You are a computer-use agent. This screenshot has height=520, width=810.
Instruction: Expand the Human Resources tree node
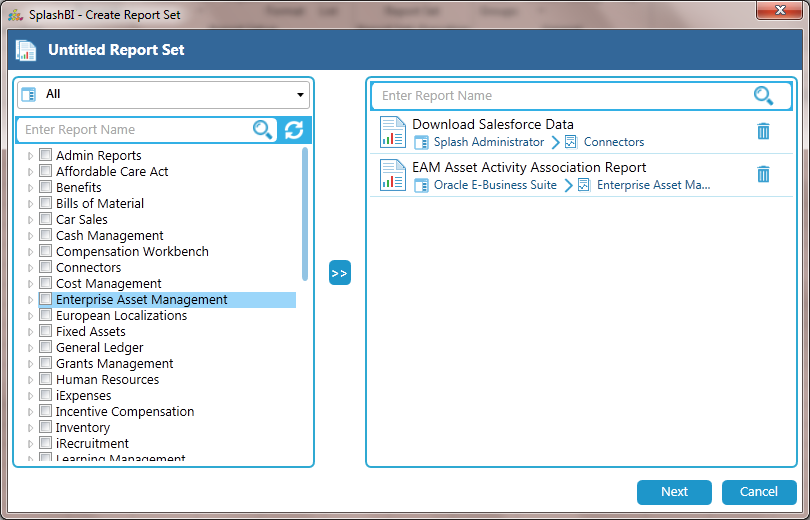point(31,380)
